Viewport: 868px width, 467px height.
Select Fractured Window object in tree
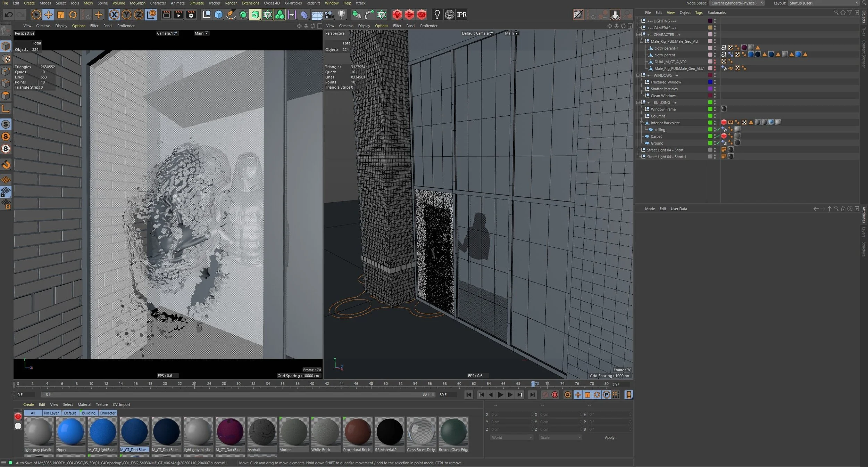click(666, 82)
